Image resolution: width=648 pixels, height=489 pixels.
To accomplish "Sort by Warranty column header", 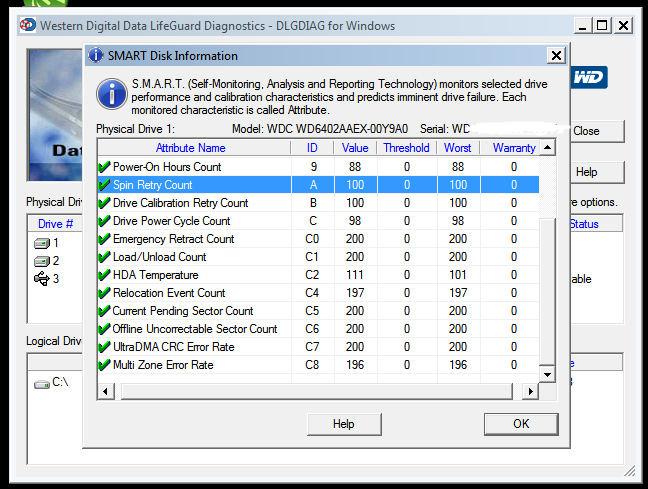I will click(x=510, y=148).
